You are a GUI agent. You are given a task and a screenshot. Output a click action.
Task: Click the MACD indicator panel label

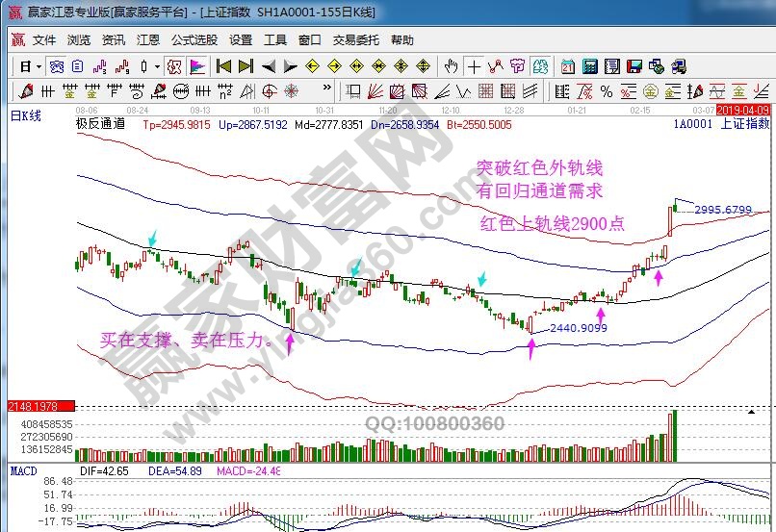[23, 470]
